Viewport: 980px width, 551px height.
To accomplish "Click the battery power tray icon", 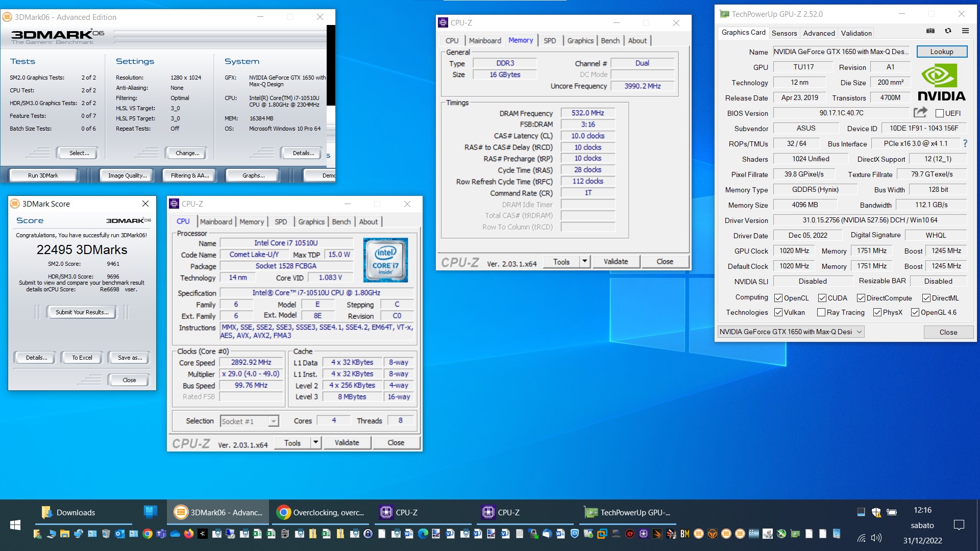I will coord(892,512).
